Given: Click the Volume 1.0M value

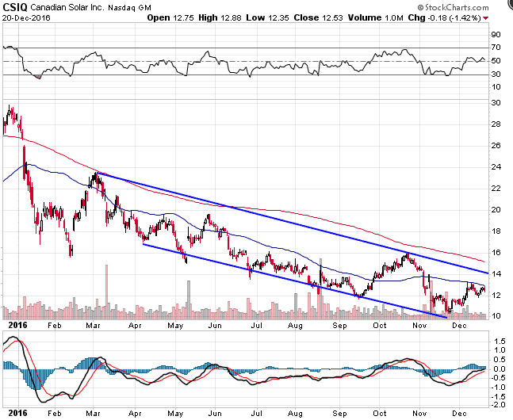Looking at the screenshot, I should pos(375,17).
